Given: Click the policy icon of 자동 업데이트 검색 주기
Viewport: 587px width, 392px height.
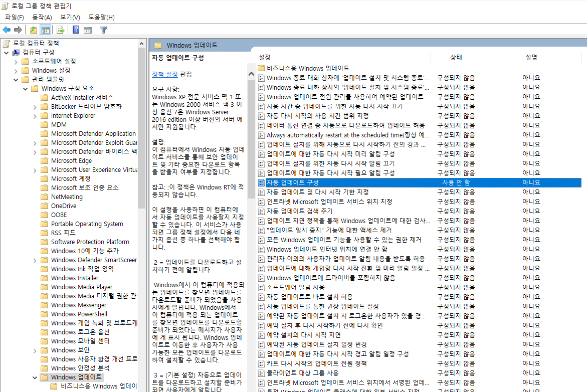Looking at the screenshot, I should pos(261,211).
